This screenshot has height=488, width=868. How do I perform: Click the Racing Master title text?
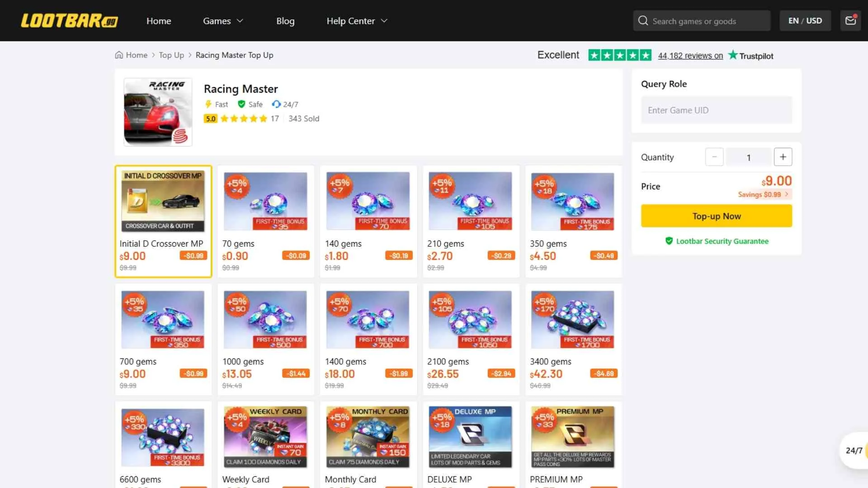241,89
